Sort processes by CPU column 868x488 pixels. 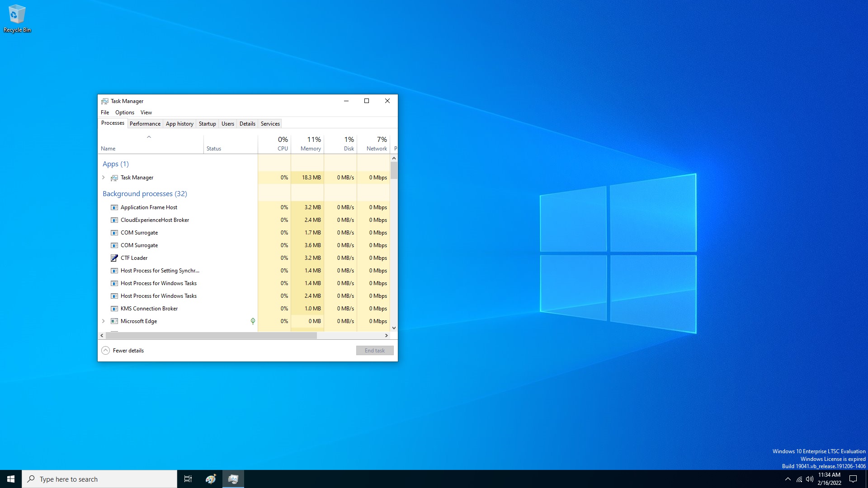[x=274, y=145]
